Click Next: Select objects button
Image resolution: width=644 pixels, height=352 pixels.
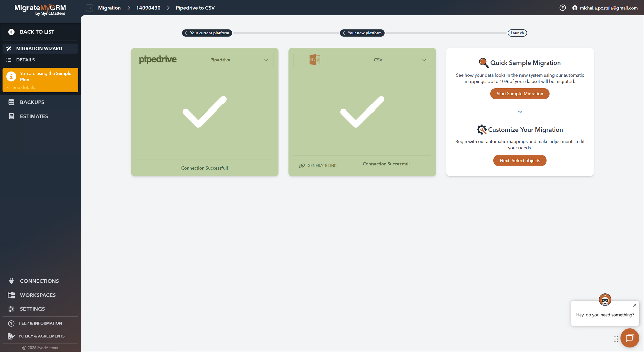pos(520,161)
